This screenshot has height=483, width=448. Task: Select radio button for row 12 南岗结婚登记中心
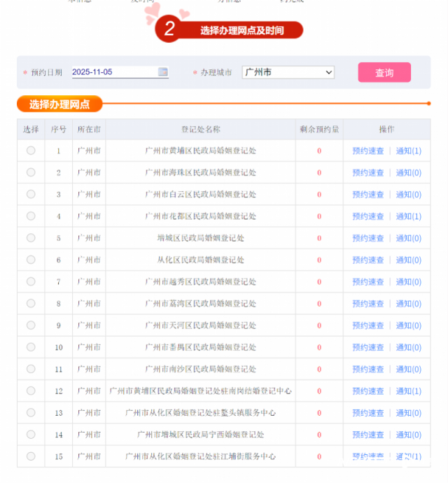pyautogui.click(x=31, y=391)
